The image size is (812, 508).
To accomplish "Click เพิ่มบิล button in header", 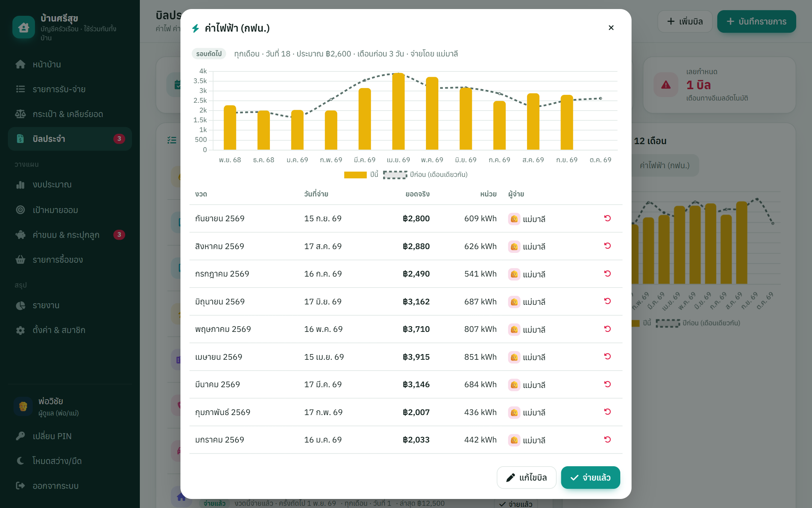I will click(x=685, y=21).
